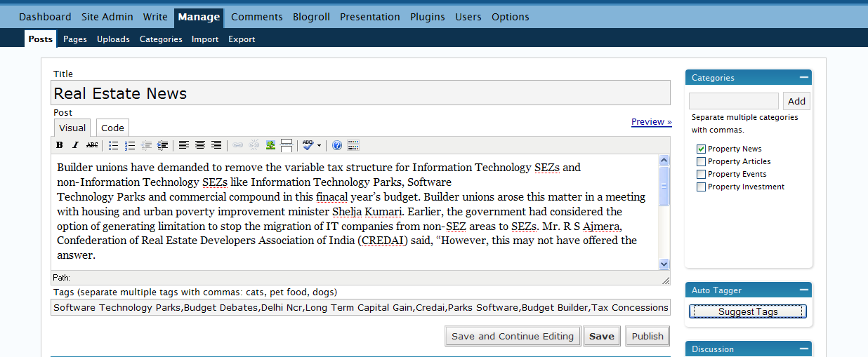The height and width of the screenshot is (357, 868).
Task: Center-align the post text
Action: (200, 145)
